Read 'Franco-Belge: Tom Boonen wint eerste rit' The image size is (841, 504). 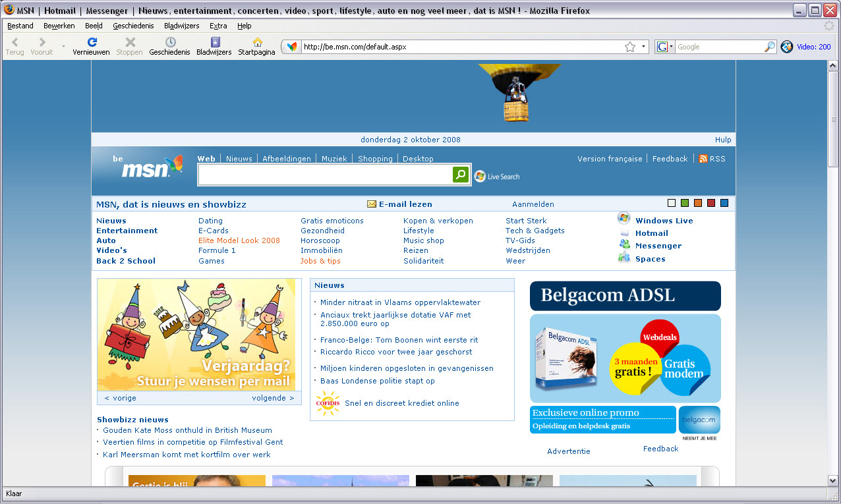point(399,340)
